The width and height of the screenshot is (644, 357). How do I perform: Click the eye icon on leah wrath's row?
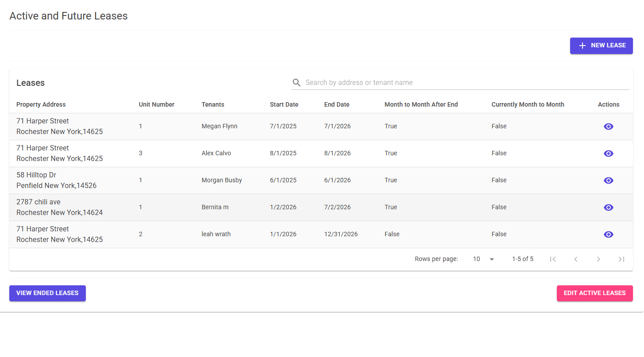(x=608, y=234)
